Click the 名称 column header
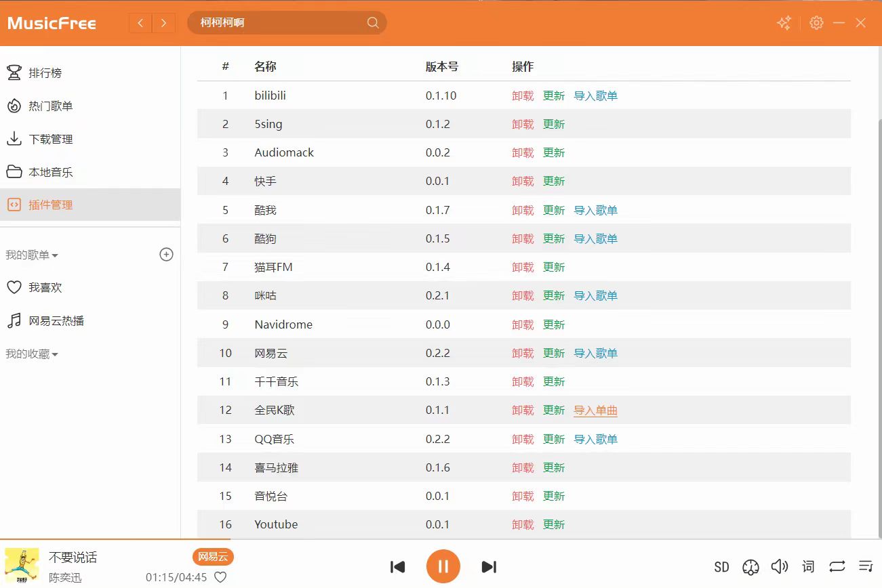The height and width of the screenshot is (588, 882). pos(265,66)
